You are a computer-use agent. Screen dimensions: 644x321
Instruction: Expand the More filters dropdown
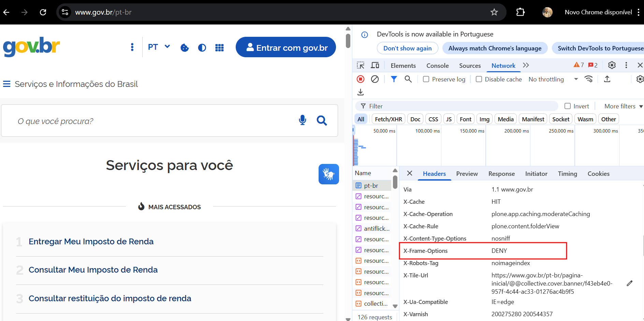624,106
